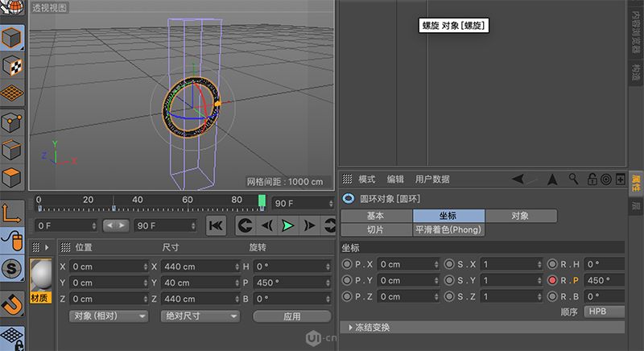Click the Play Forward button

(x=287, y=225)
